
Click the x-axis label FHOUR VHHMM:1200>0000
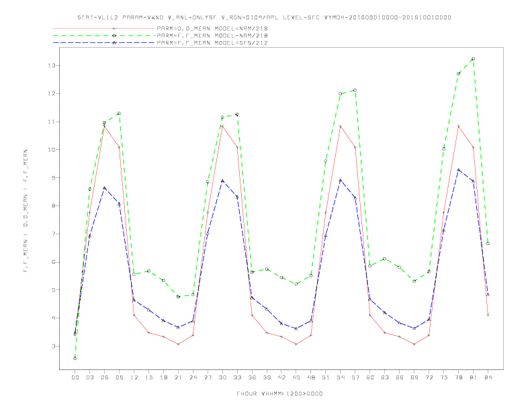click(x=279, y=394)
